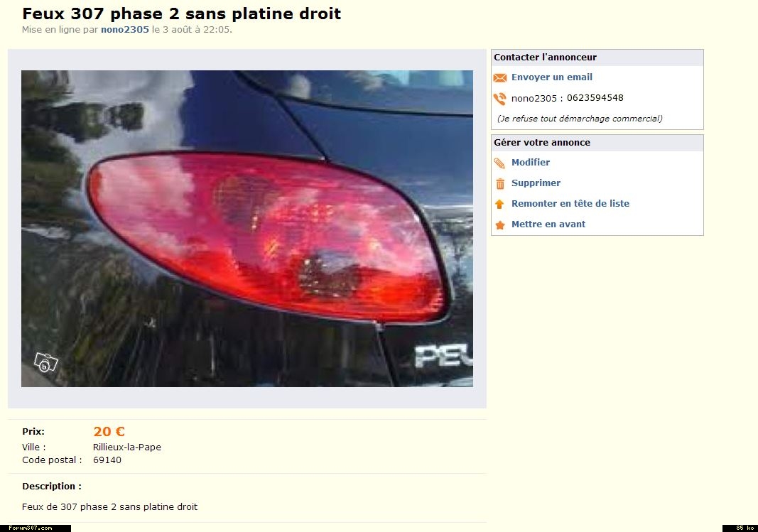The height and width of the screenshot is (532, 758).
Task: Click the camera icon on photo
Action: coord(45,362)
